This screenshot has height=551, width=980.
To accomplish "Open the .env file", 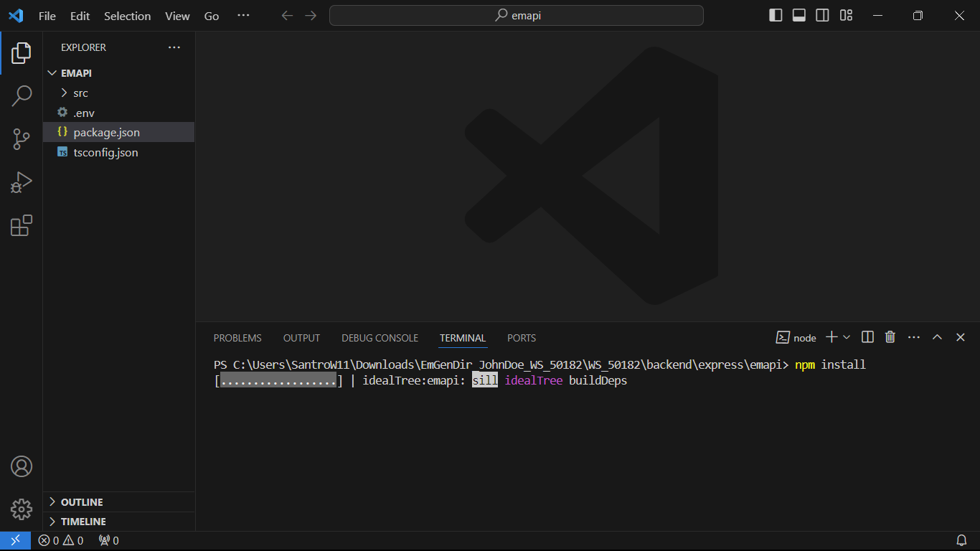I will point(118,113).
